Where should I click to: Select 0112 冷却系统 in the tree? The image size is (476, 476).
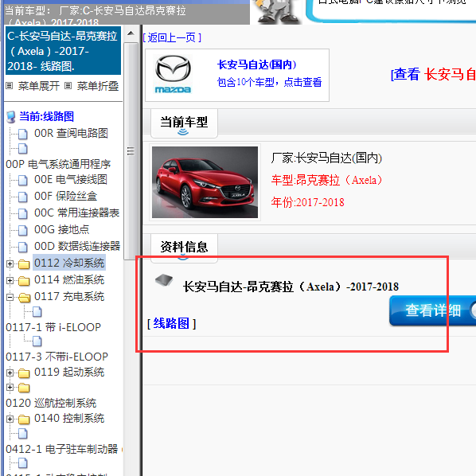[x=69, y=263]
